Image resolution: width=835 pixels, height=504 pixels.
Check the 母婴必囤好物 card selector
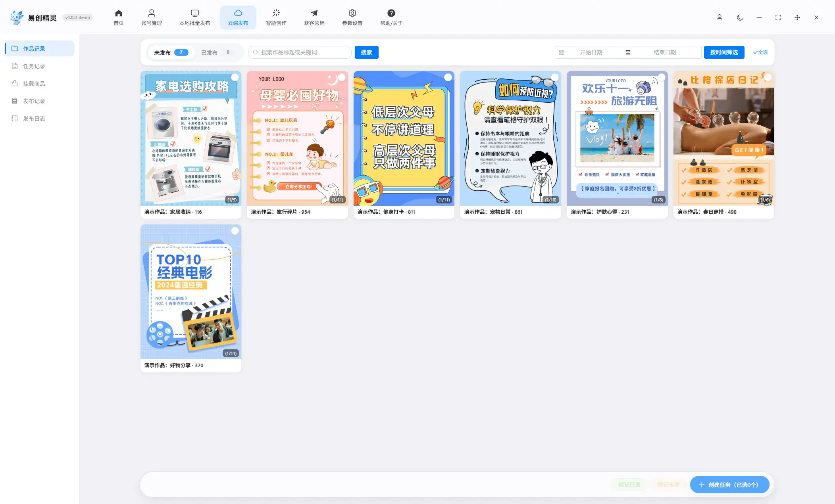point(341,77)
